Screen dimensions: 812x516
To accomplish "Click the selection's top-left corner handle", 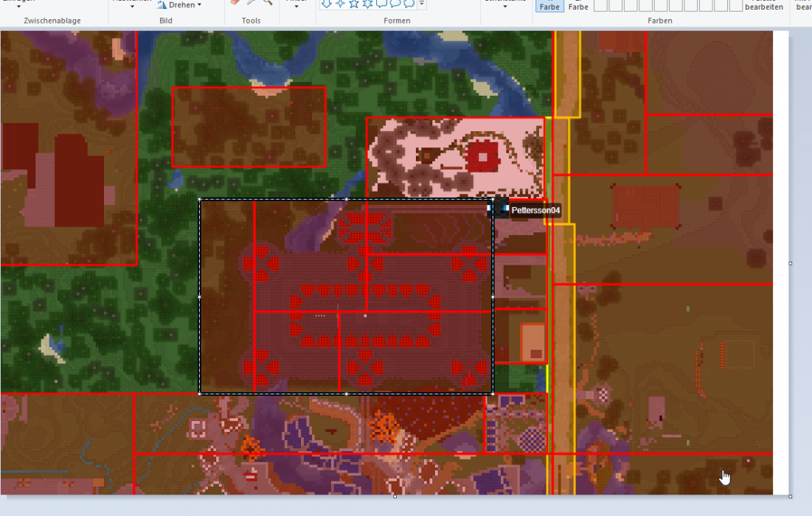I will tap(200, 199).
